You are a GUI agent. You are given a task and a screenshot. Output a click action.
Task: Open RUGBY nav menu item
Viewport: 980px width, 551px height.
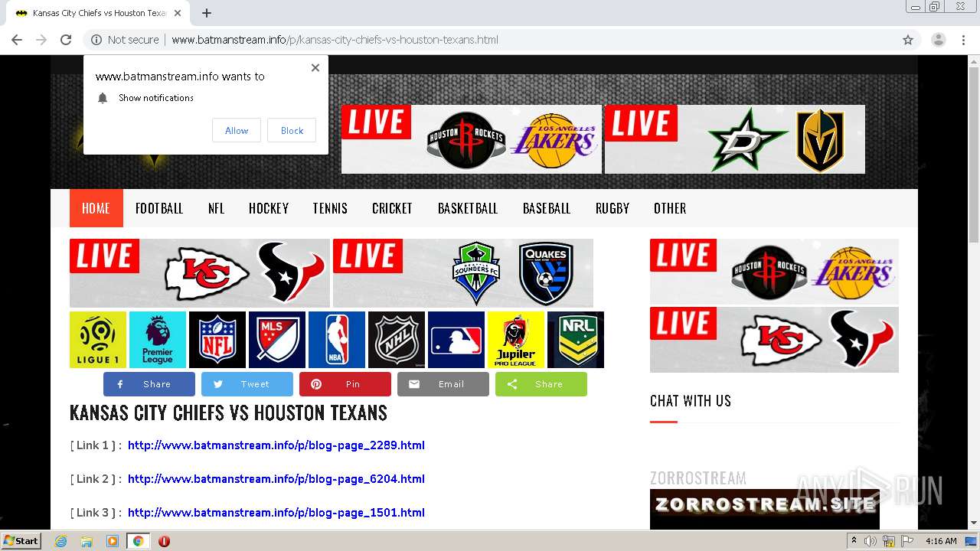(x=612, y=208)
